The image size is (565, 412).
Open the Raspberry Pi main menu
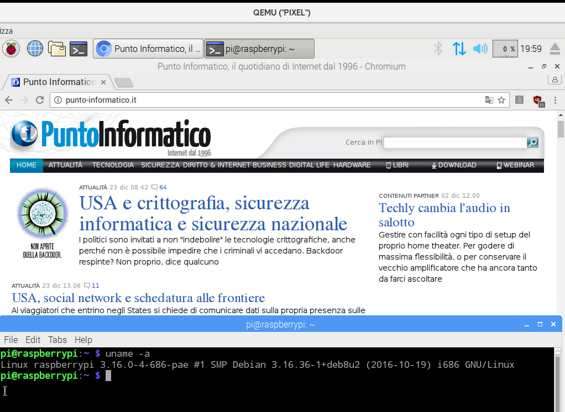point(11,49)
